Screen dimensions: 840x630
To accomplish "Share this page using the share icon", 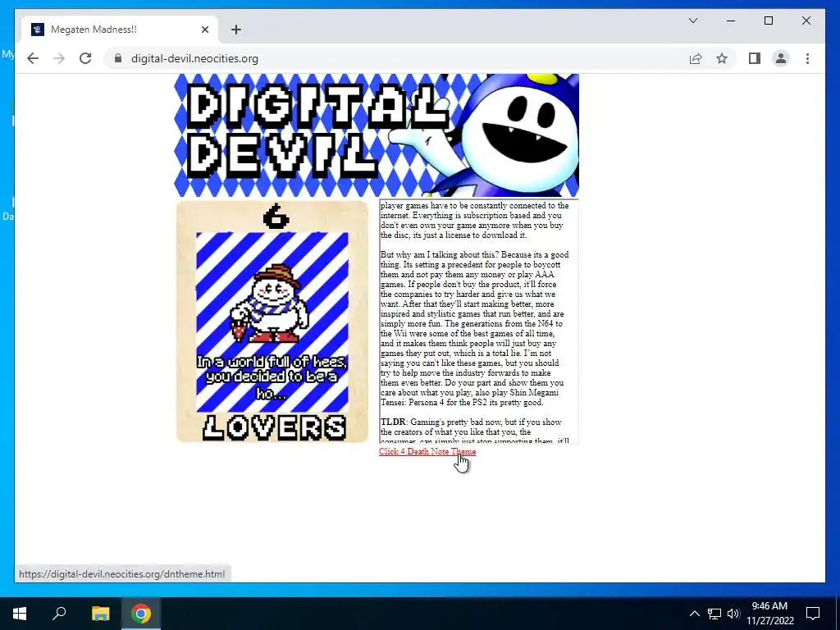I will click(696, 58).
